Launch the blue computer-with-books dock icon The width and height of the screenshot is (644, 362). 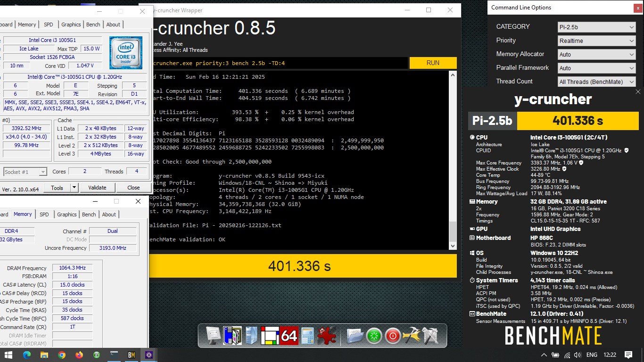tap(232, 336)
